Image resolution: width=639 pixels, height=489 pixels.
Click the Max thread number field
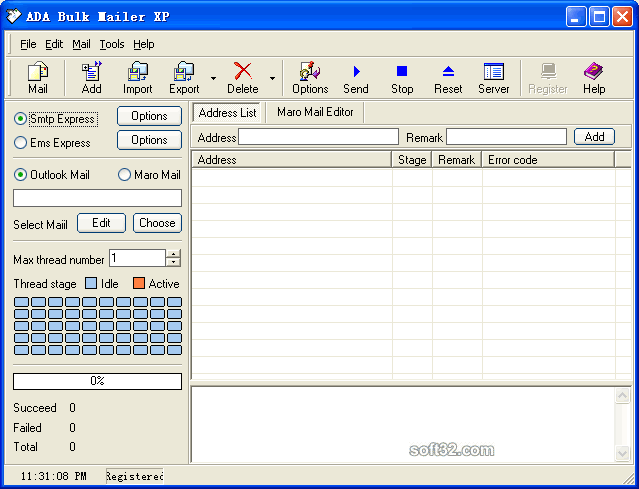coord(137,258)
